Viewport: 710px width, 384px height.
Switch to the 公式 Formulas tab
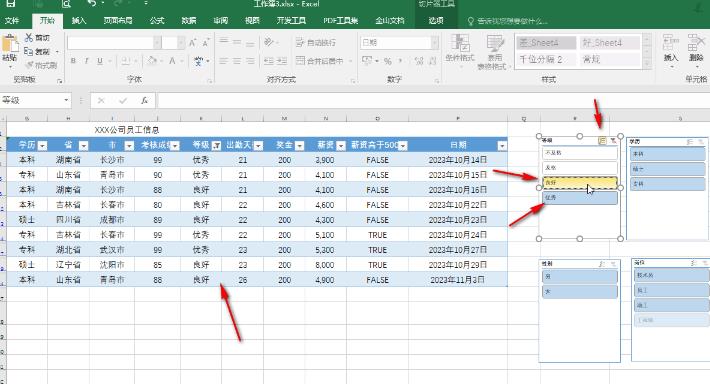click(x=157, y=20)
